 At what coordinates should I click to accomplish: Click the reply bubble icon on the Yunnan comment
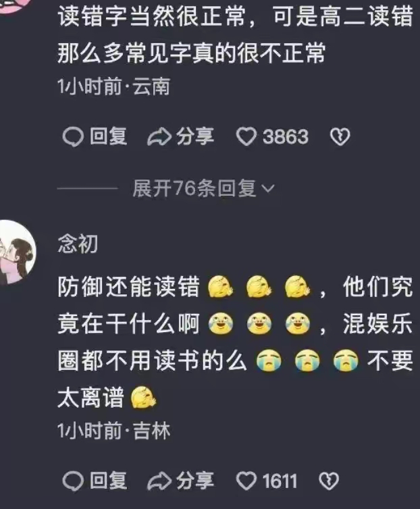(73, 136)
